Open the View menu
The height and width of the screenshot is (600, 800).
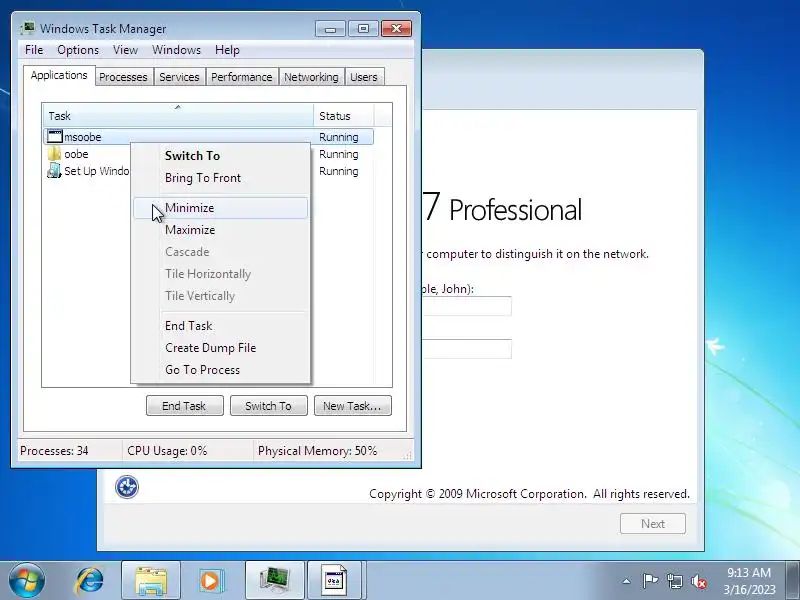[x=126, y=50]
